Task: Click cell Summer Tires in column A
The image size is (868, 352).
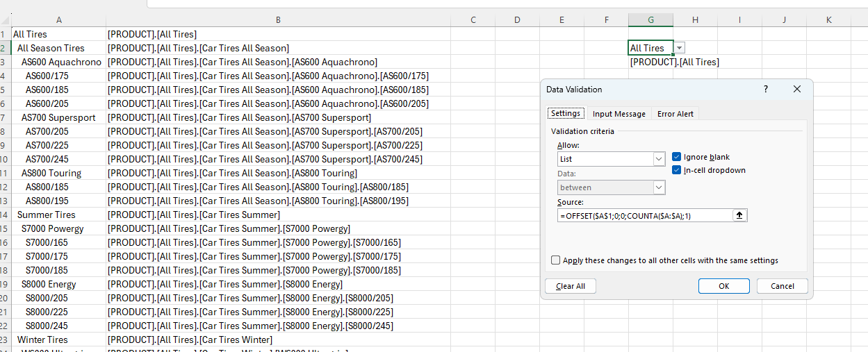Action: pyautogui.click(x=58, y=215)
